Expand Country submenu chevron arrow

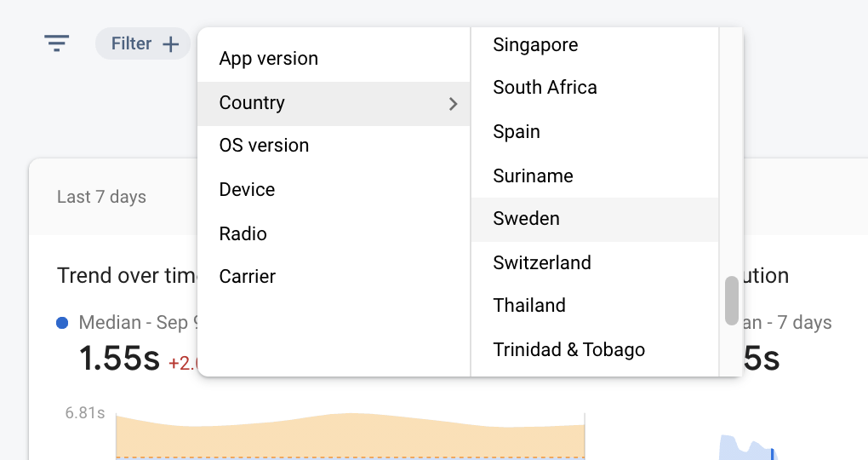(454, 104)
